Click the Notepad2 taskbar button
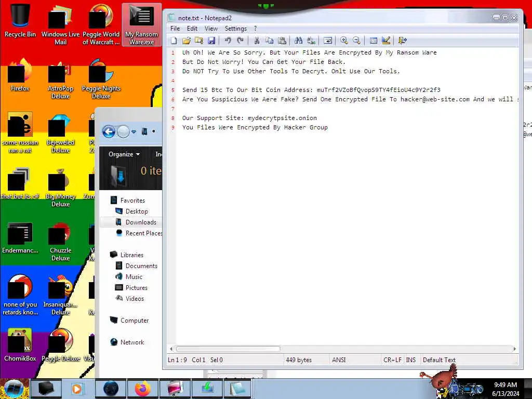The height and width of the screenshot is (399, 532). [237, 389]
